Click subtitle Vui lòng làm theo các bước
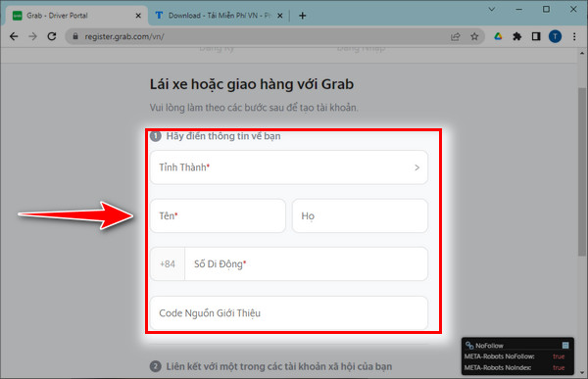This screenshot has width=588, height=379. click(x=254, y=108)
